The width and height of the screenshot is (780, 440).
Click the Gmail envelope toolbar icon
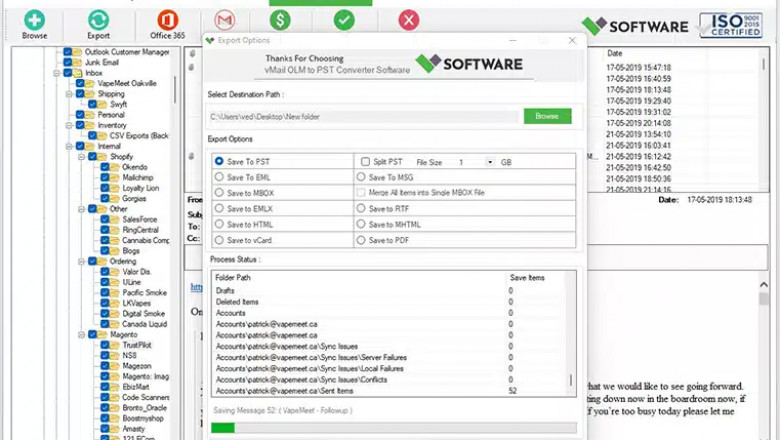coord(225,20)
